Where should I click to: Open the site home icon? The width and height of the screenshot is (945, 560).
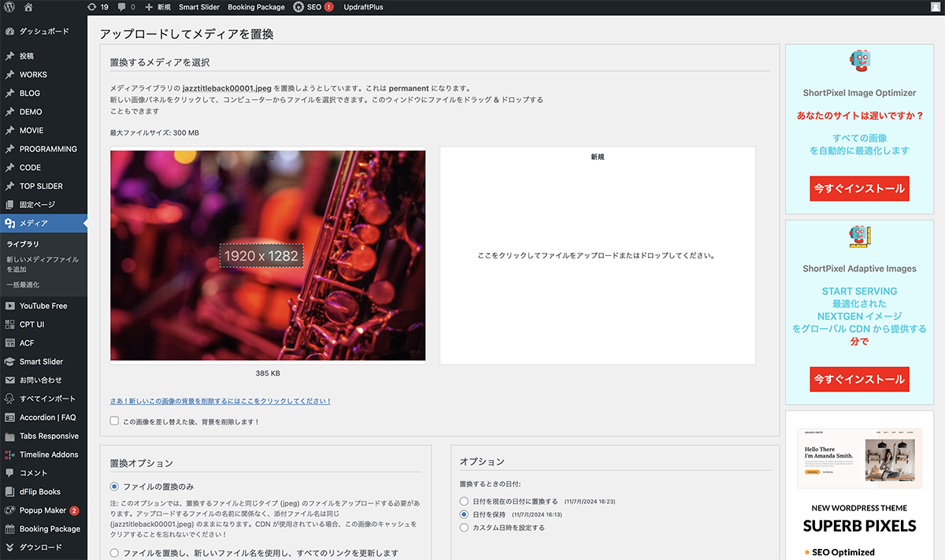point(28,7)
